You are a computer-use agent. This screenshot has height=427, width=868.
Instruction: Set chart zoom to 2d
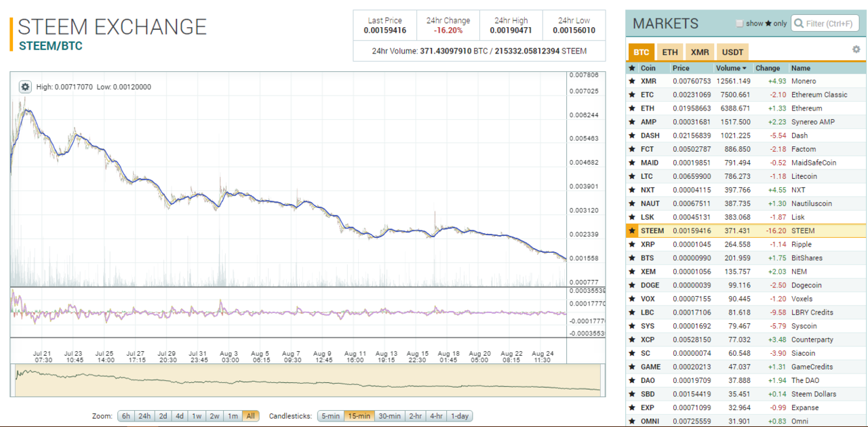point(163,415)
